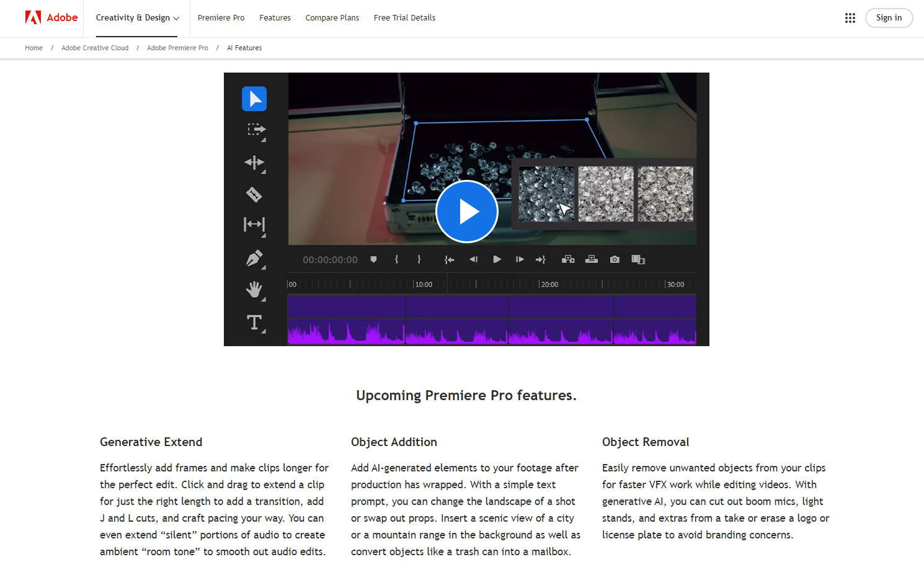
Task: Go to the Home breadcrumb
Action: (x=33, y=48)
